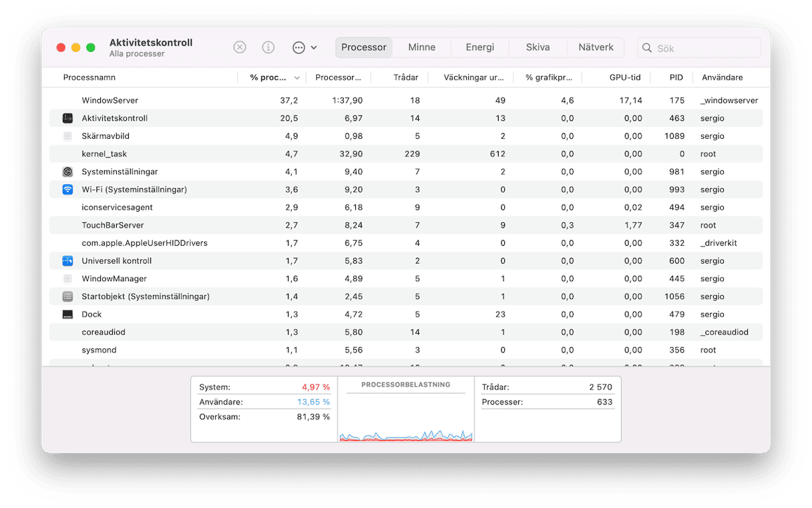Click the _driverkit user cell
The image size is (812, 508).
click(719, 243)
